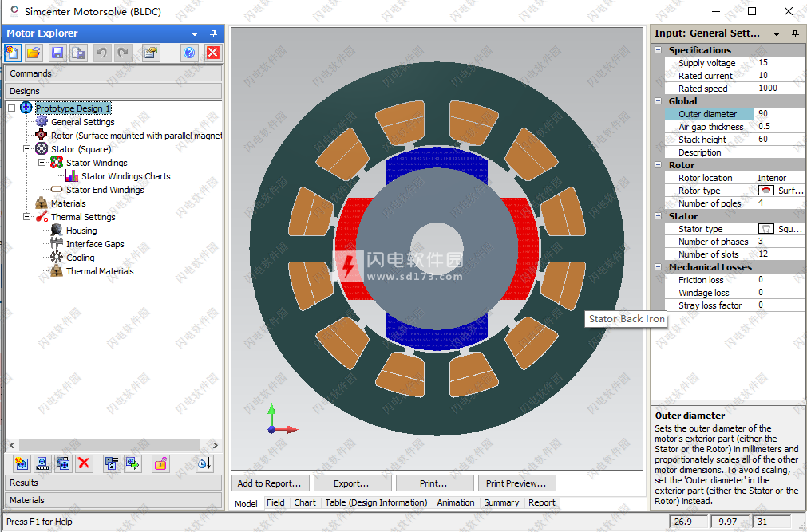Click the Print Preview button

[x=516, y=483]
